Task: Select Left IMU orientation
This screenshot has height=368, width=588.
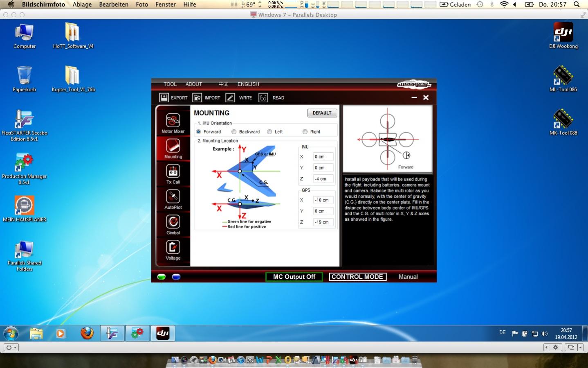Action: [269, 132]
